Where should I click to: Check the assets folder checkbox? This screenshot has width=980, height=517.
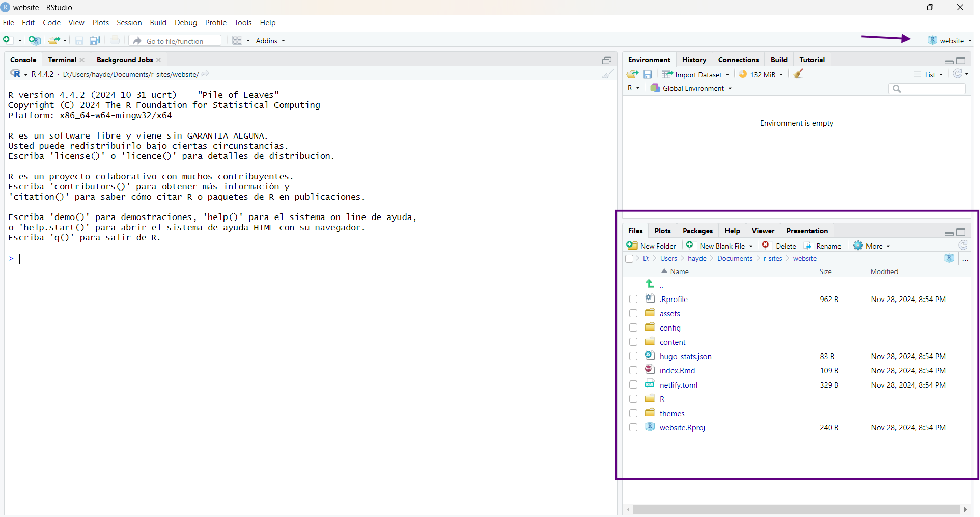[x=633, y=313]
